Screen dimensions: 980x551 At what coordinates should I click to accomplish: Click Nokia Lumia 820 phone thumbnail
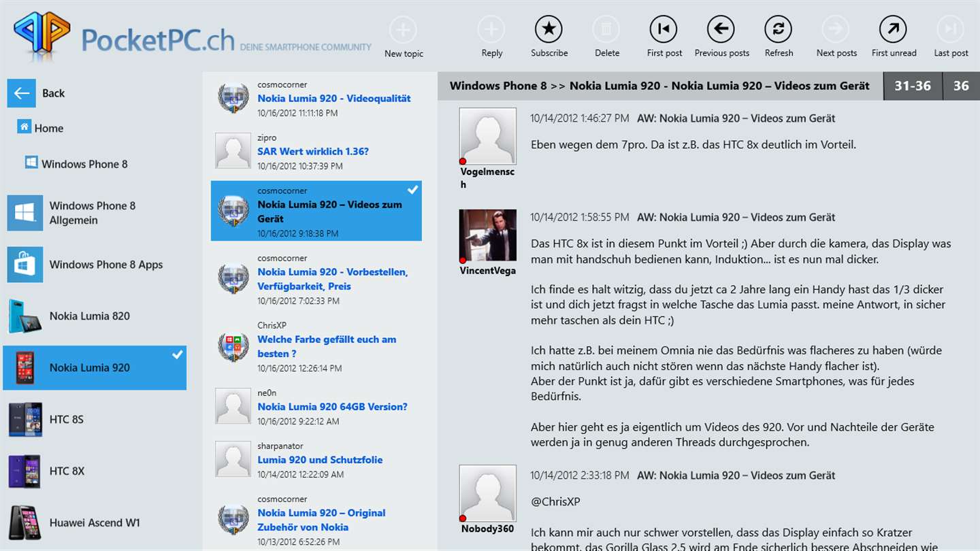[x=25, y=316]
